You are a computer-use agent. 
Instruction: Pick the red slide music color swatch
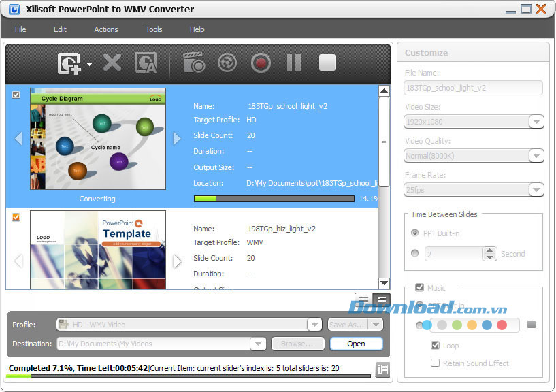(x=502, y=325)
